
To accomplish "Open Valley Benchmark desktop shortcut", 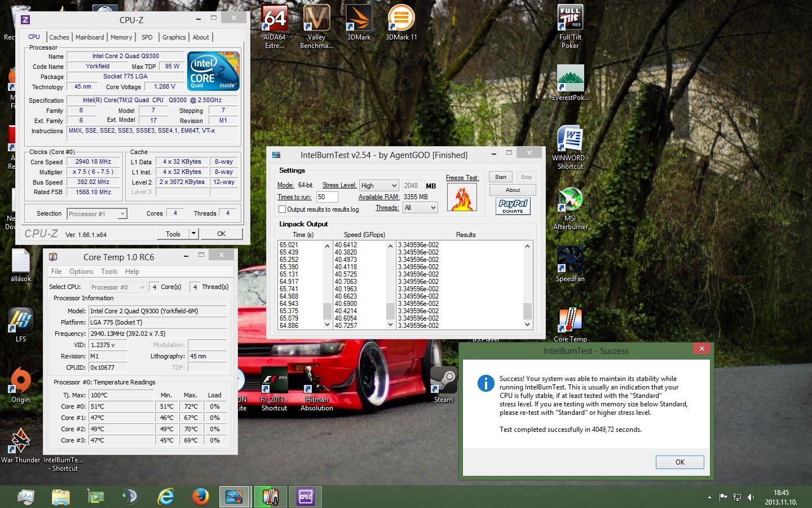I will pyautogui.click(x=316, y=26).
